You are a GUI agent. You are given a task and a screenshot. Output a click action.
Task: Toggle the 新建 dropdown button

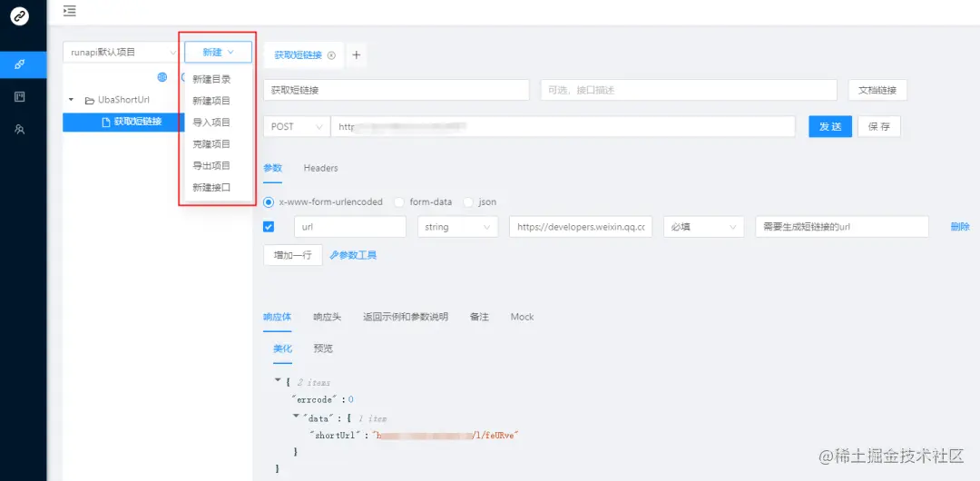point(218,53)
